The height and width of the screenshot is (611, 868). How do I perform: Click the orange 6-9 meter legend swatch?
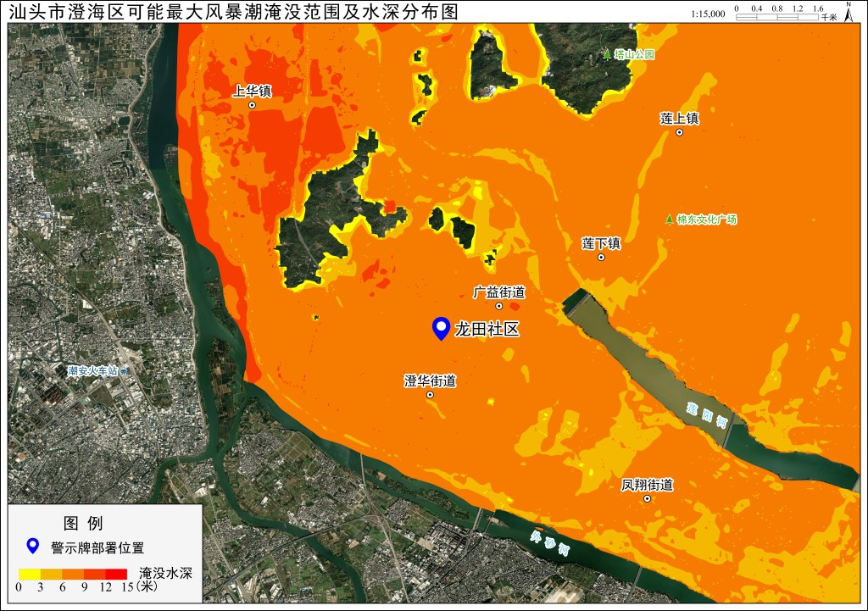click(x=73, y=574)
